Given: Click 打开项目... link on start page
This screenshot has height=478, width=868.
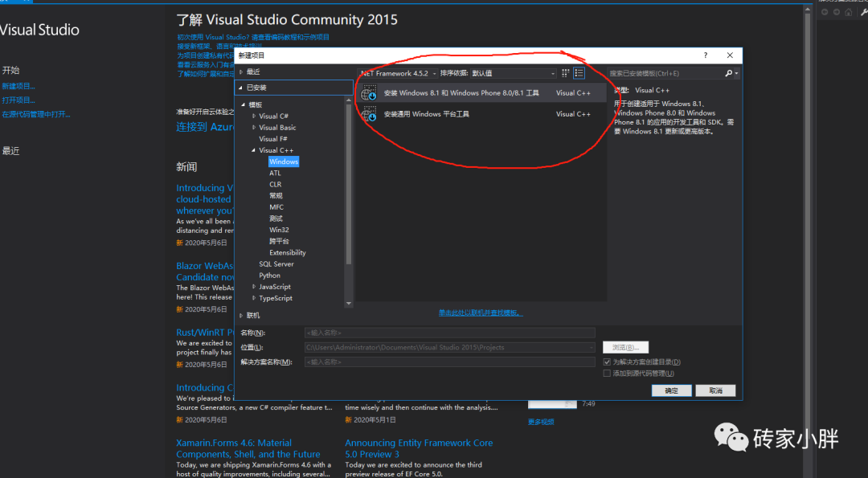Looking at the screenshot, I should pos(18,100).
